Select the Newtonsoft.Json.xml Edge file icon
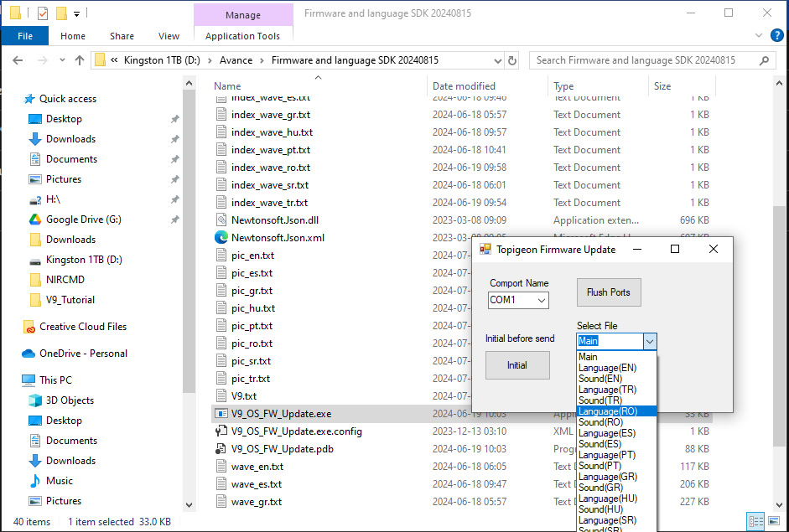 (221, 237)
